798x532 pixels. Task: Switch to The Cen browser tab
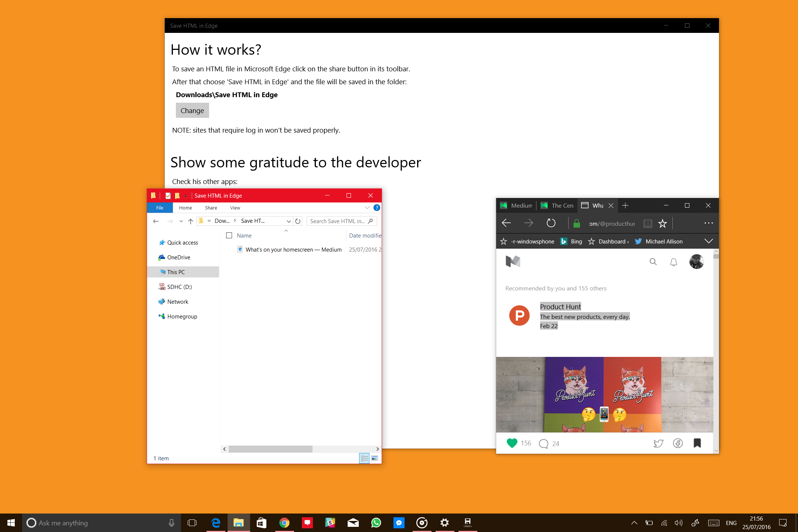(558, 205)
